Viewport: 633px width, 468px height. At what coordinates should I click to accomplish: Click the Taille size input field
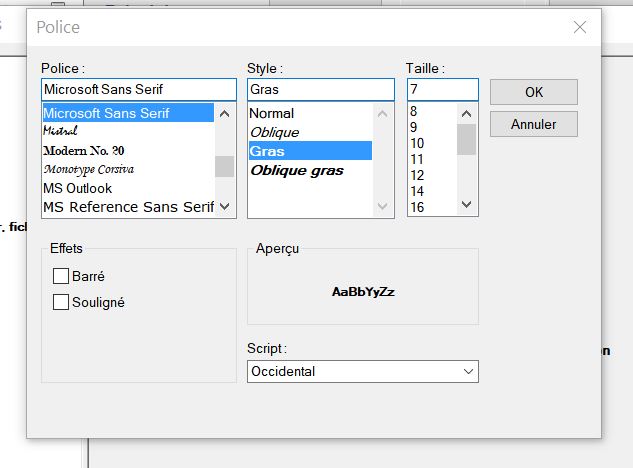(442, 90)
